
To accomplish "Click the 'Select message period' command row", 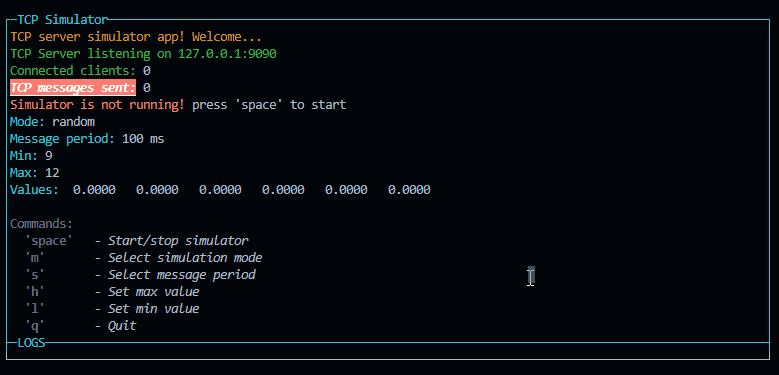I will point(140,275).
